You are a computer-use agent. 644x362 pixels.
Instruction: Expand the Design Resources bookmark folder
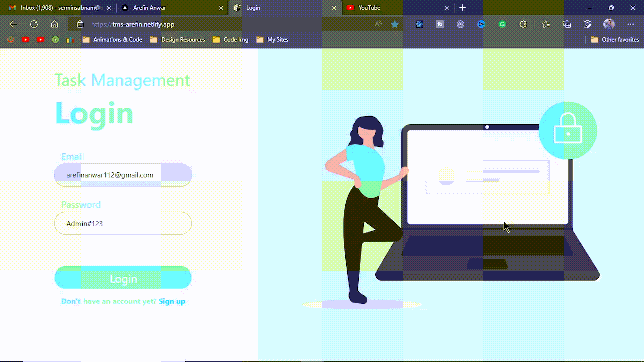(178, 40)
